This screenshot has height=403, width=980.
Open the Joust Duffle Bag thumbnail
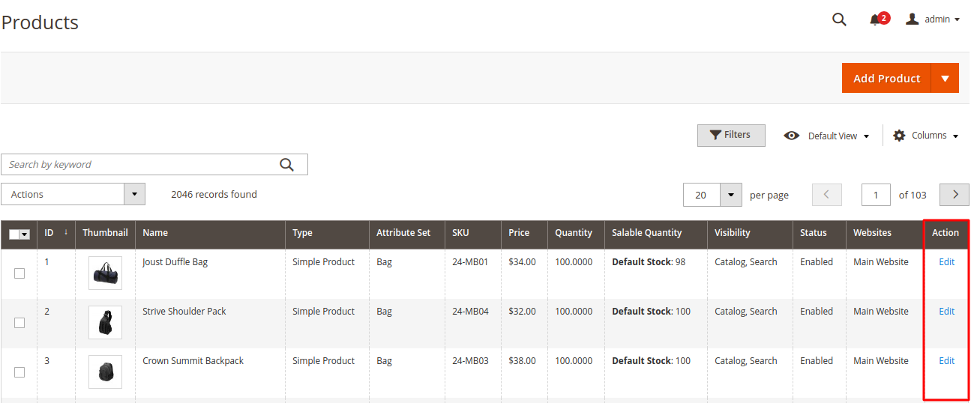(x=105, y=273)
